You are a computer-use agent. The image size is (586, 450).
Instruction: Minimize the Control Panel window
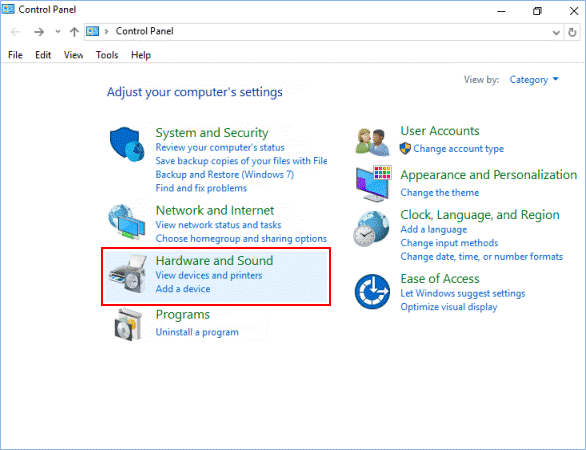pos(501,11)
